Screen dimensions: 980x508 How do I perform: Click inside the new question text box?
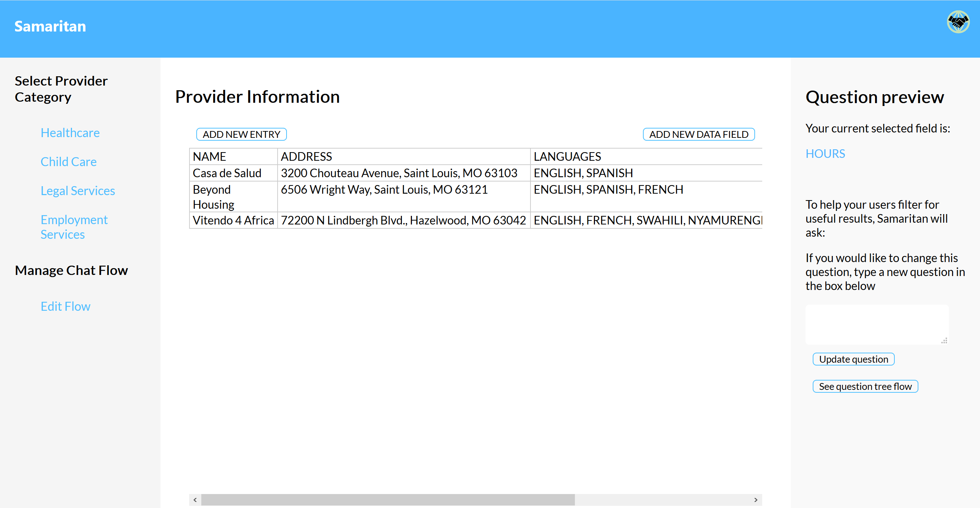pyautogui.click(x=875, y=324)
